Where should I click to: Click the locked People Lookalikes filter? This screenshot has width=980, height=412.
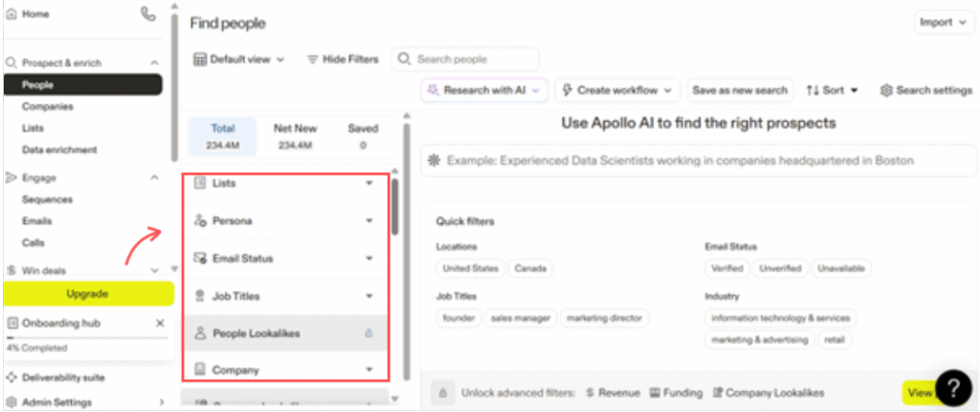(285, 333)
